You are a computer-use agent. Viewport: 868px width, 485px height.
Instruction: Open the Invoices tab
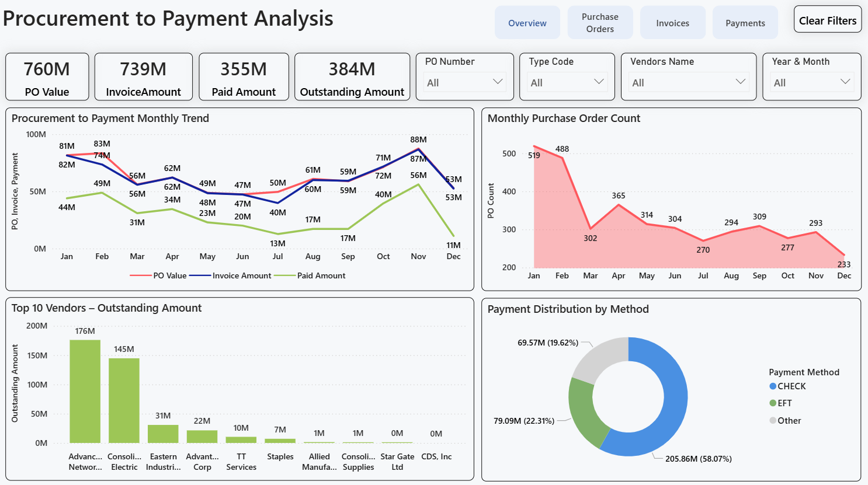point(672,22)
